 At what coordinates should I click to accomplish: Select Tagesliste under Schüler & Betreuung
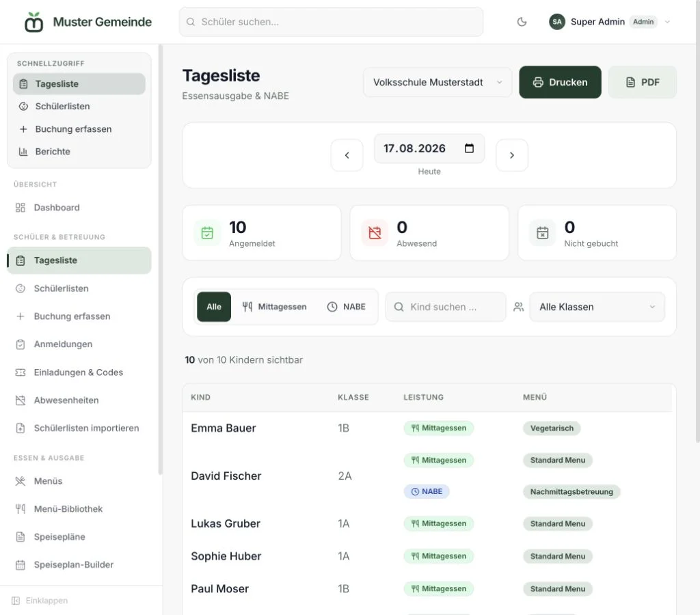79,260
